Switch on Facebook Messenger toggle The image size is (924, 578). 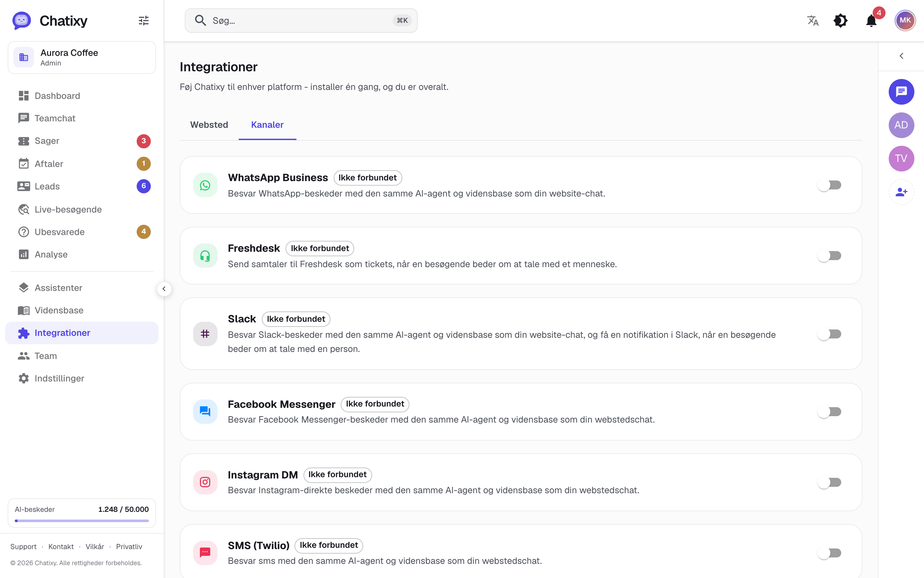pyautogui.click(x=829, y=412)
